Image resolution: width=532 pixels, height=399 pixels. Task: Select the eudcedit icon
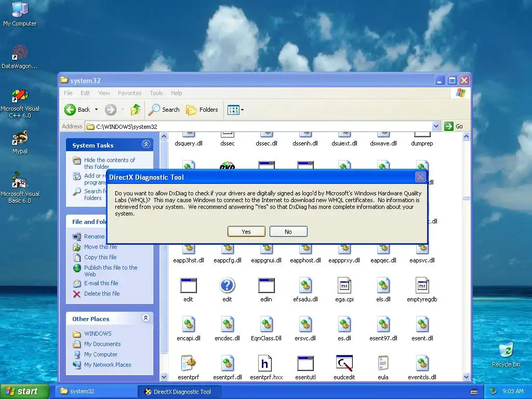pos(344,363)
